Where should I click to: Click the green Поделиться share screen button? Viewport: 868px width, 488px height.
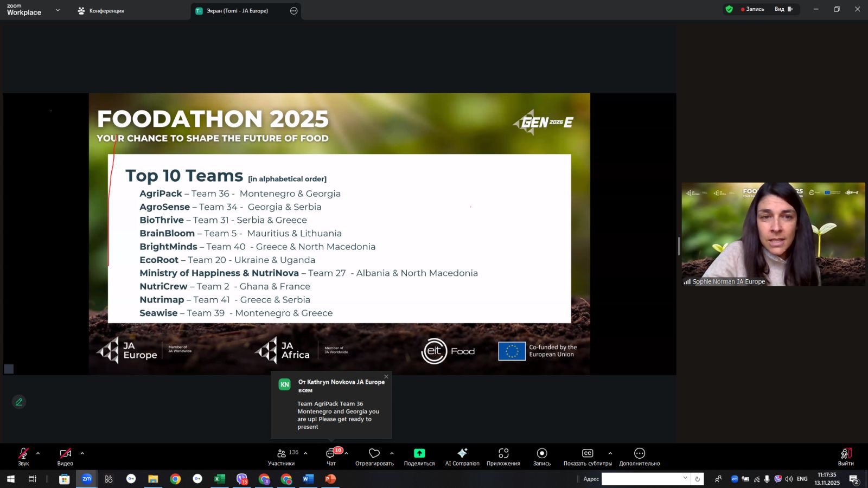click(x=419, y=457)
